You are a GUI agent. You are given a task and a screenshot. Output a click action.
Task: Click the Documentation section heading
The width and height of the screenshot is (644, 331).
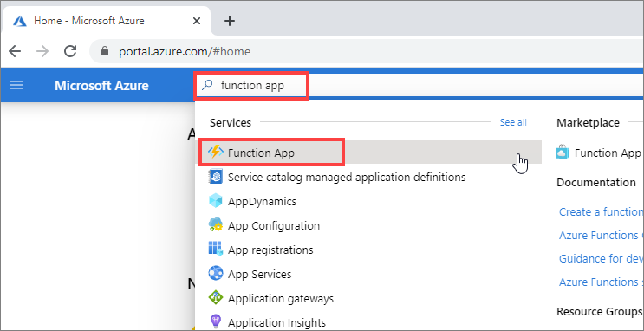pyautogui.click(x=596, y=182)
